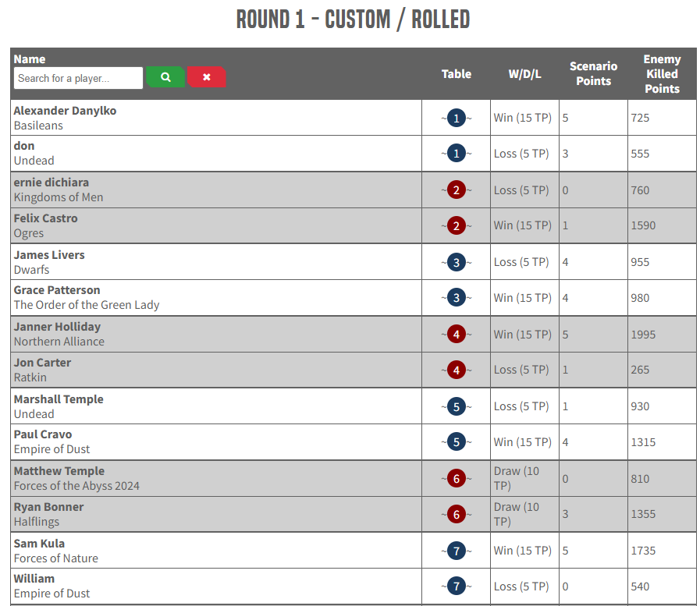Click table 7 badge for Sam Kula
The width and height of the screenshot is (700, 606).
coord(457,551)
